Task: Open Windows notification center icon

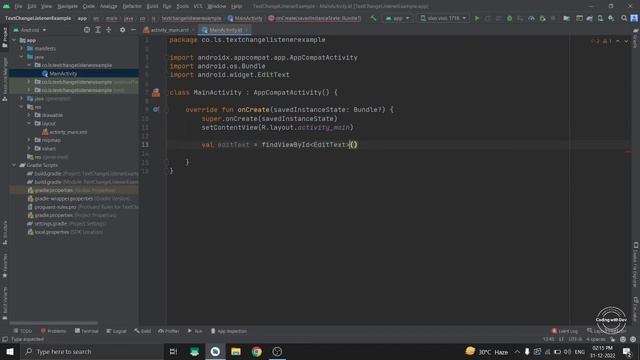Action: coord(627,351)
